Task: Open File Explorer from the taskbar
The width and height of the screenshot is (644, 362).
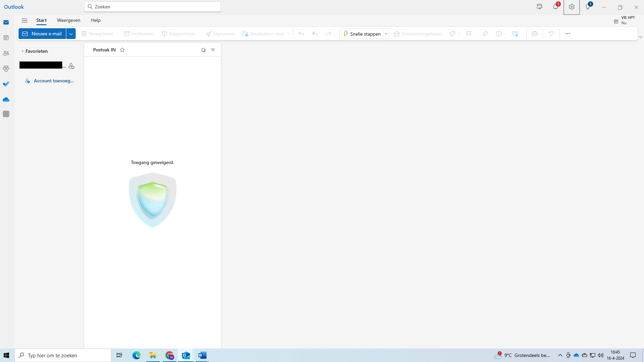Action: pos(153,355)
